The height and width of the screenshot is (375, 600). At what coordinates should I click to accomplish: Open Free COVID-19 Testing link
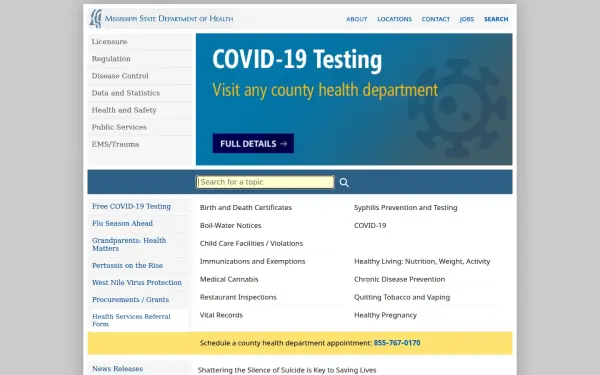click(x=131, y=206)
